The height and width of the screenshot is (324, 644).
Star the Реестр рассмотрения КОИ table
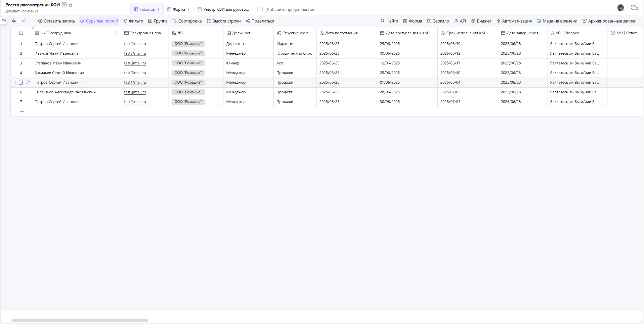[x=70, y=5]
